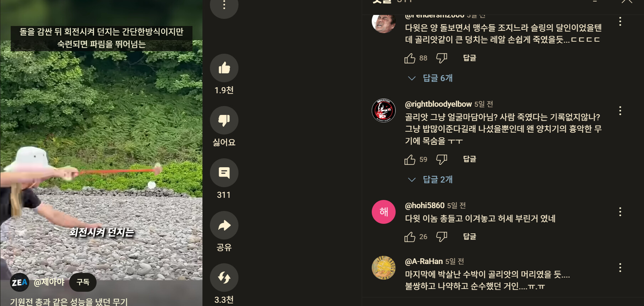Click the ZEA channel avatar
This screenshot has height=306, width=644.
point(20,283)
